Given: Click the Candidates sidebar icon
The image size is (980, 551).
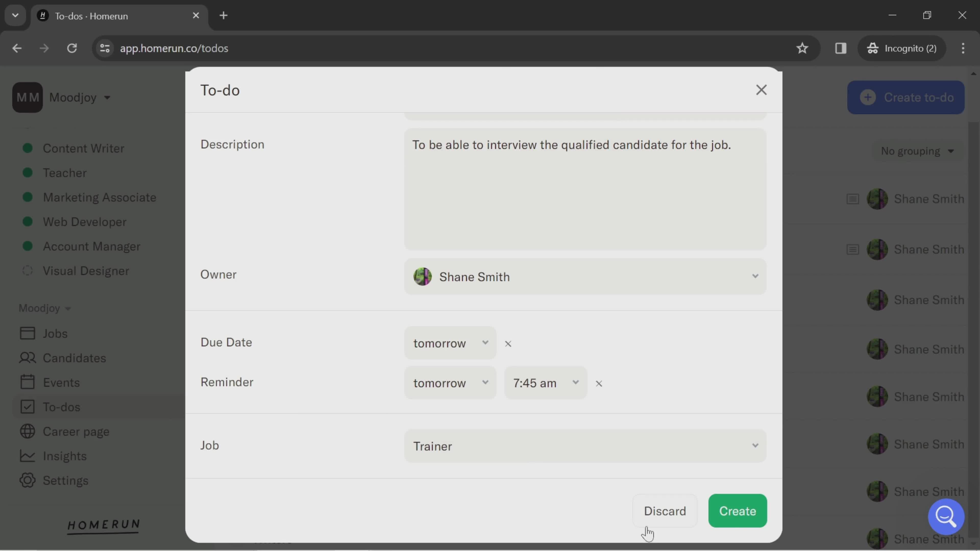Looking at the screenshot, I should 27,358.
